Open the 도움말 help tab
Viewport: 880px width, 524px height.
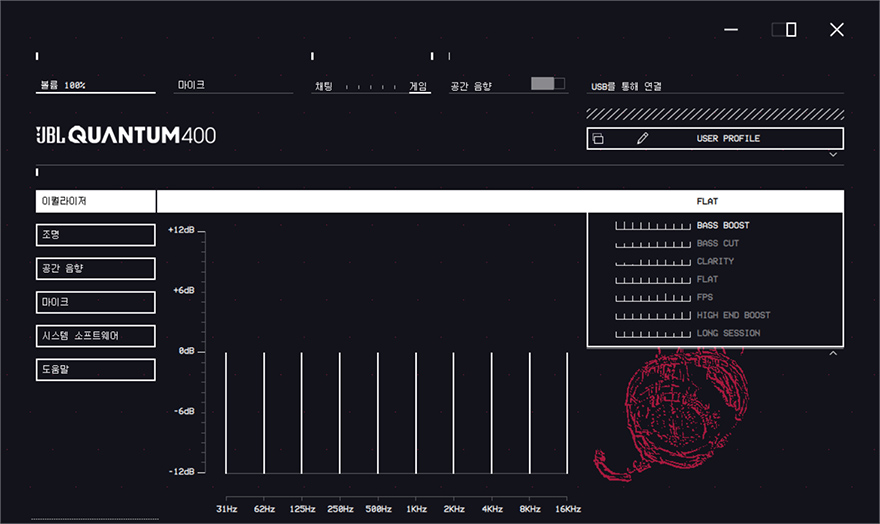[x=95, y=369]
